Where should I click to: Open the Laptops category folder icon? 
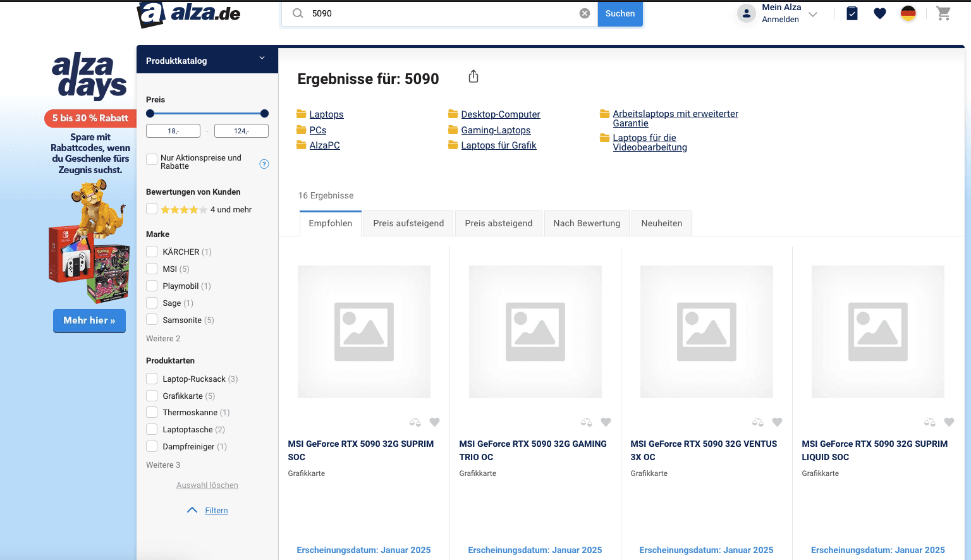302,114
